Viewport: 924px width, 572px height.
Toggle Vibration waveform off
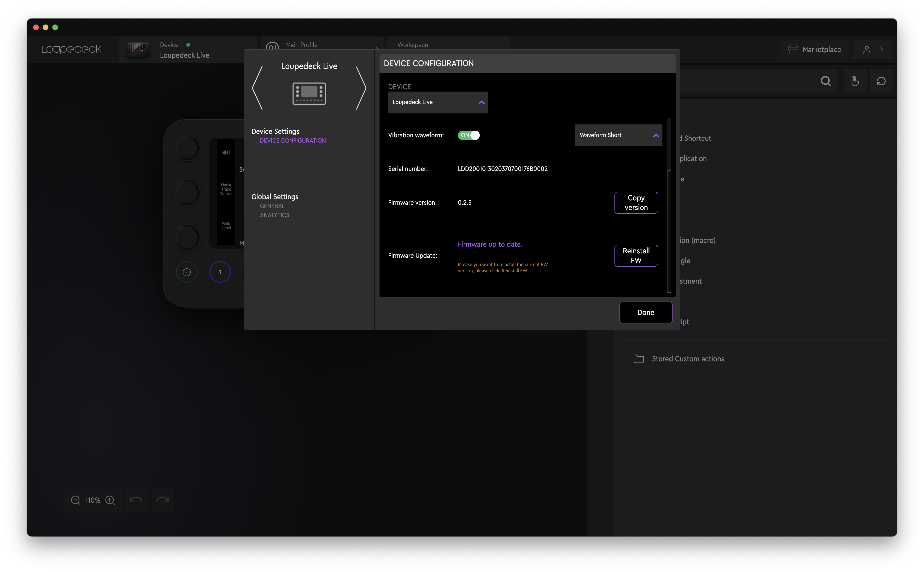point(469,135)
